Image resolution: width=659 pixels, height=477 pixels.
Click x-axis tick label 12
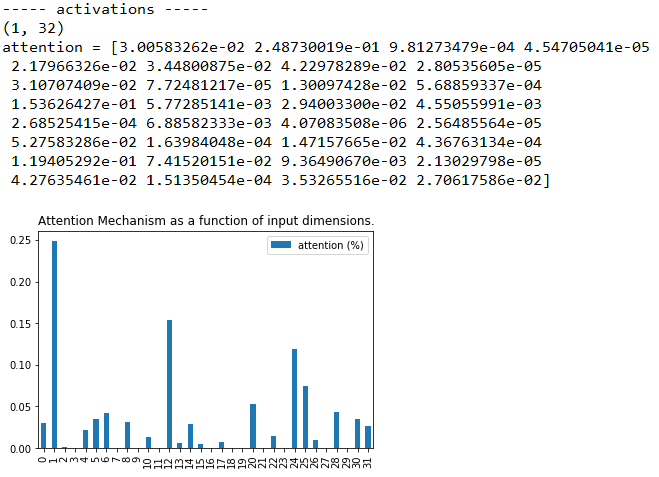tap(169, 462)
